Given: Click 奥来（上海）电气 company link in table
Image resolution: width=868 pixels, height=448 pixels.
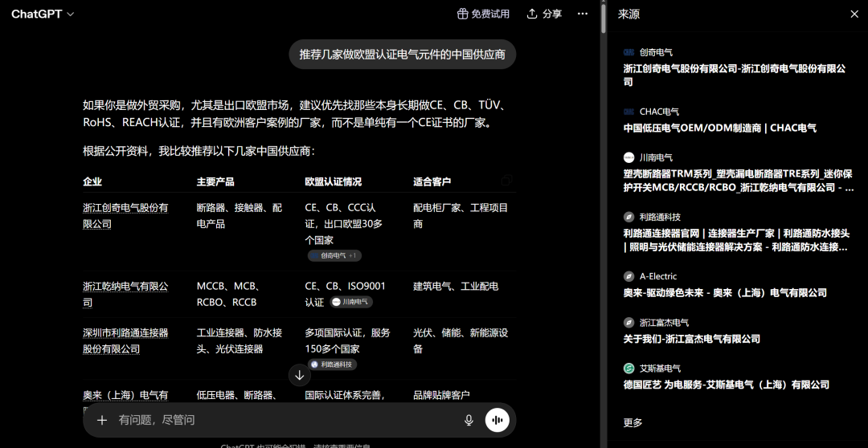Looking at the screenshot, I should [x=125, y=396].
